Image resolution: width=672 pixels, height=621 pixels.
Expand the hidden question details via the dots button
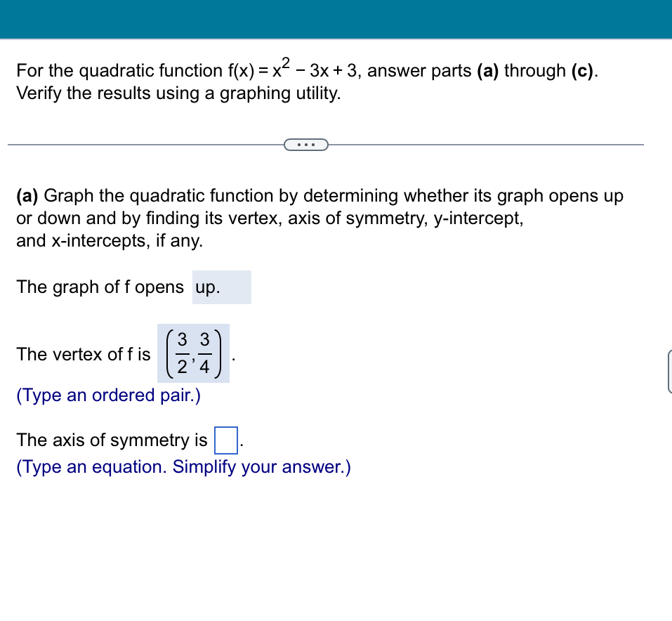(x=305, y=144)
